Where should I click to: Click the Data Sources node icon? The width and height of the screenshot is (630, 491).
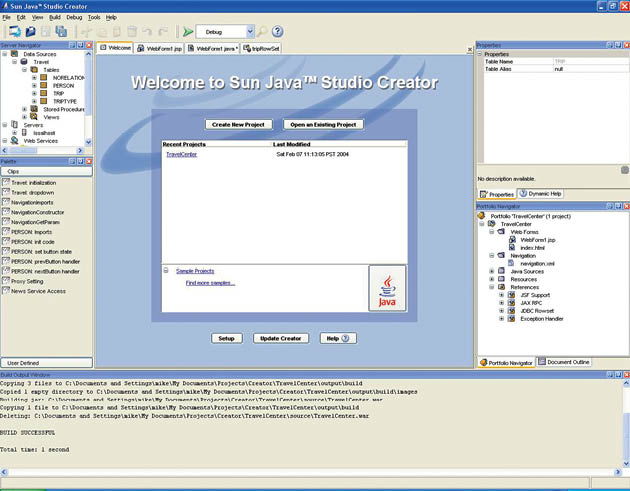[x=15, y=54]
